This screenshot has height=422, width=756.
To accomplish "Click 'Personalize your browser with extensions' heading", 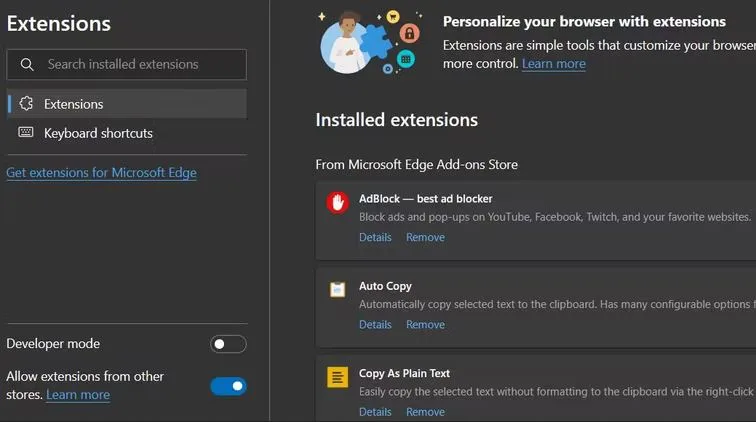I will [584, 22].
